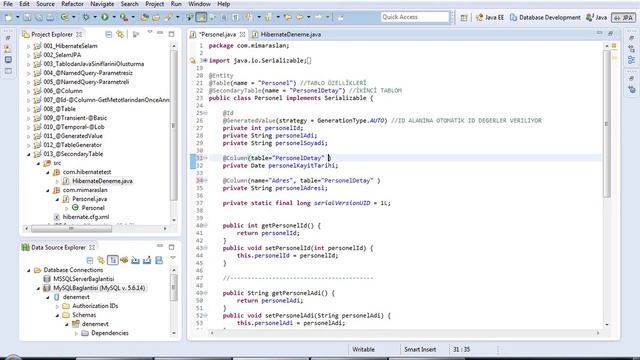Click the Last Edit Location icon

[288, 17]
